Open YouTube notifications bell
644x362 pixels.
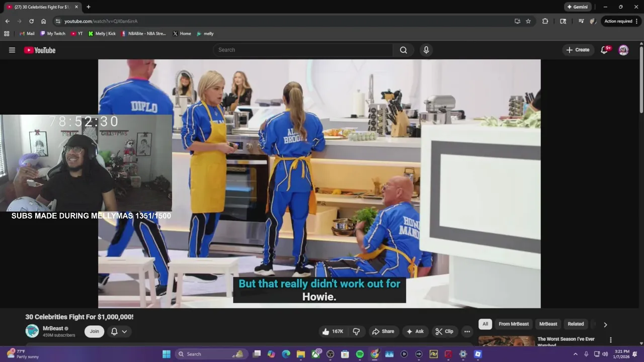pyautogui.click(x=605, y=50)
